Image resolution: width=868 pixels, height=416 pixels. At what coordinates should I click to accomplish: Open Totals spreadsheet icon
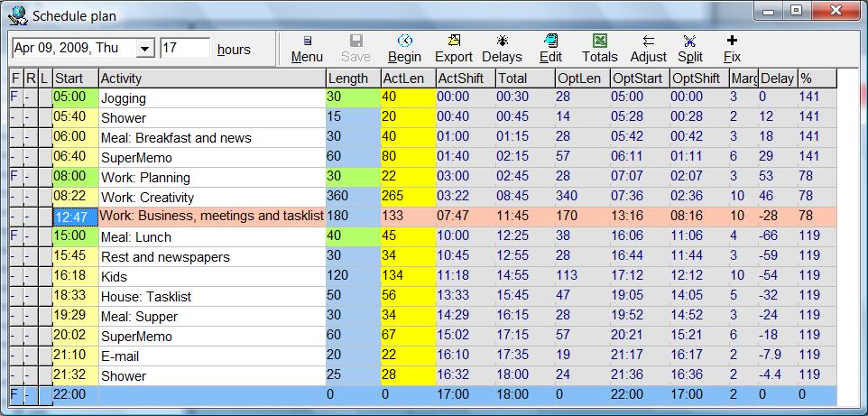(599, 42)
